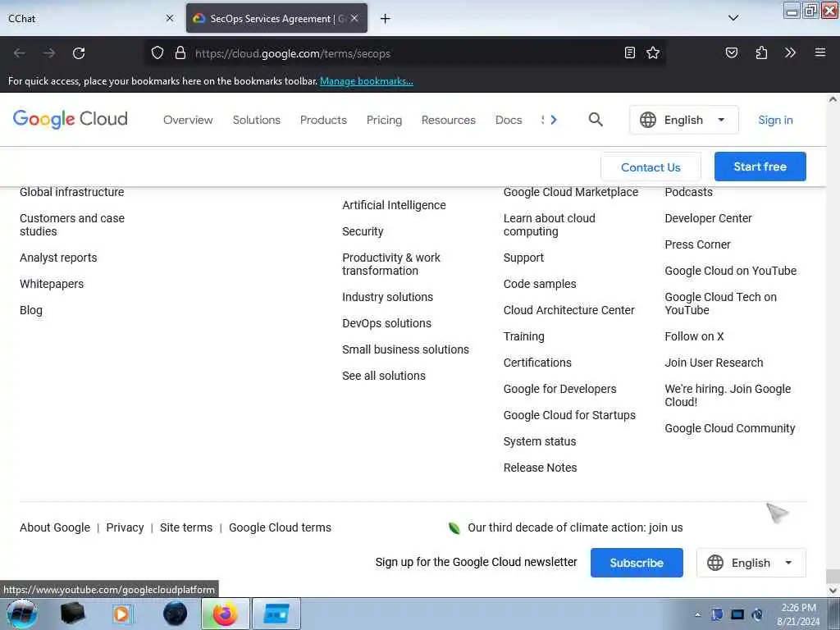This screenshot has height=630, width=840.
Task: Click the site security padlock icon
Action: tap(180, 52)
